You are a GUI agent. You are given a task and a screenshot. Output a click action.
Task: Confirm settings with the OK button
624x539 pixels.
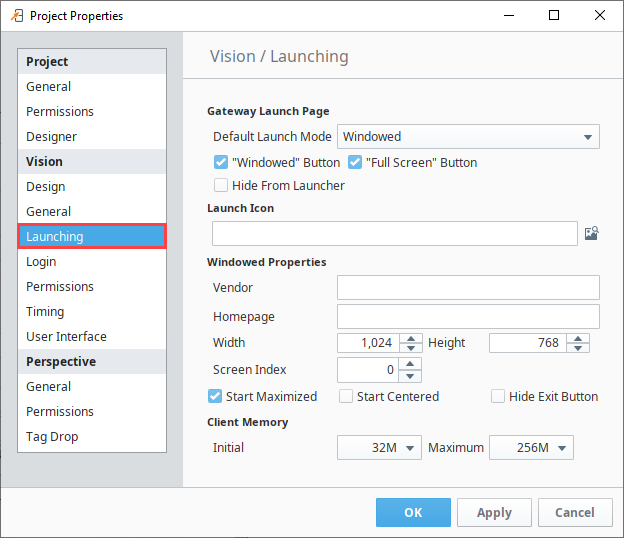413,512
